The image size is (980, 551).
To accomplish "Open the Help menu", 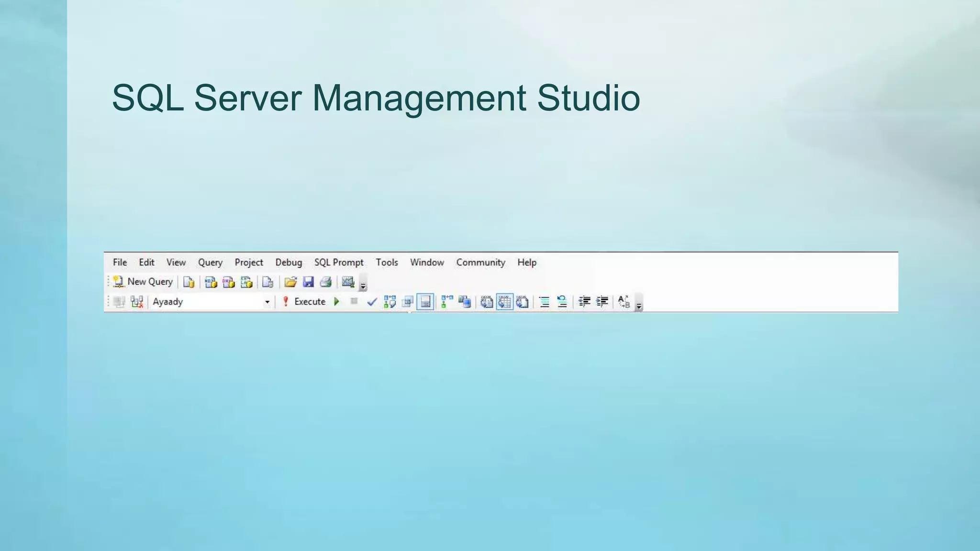I will pos(527,263).
